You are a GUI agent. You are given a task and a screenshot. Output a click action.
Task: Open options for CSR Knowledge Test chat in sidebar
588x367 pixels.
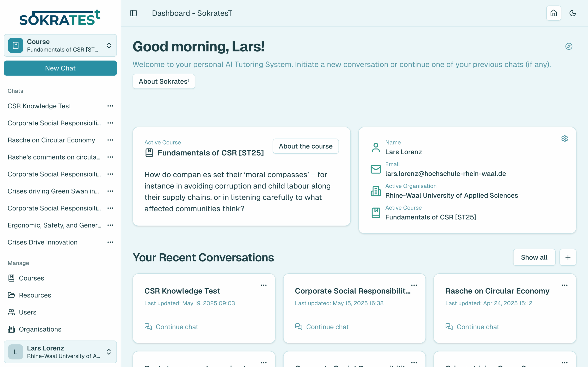tap(110, 106)
